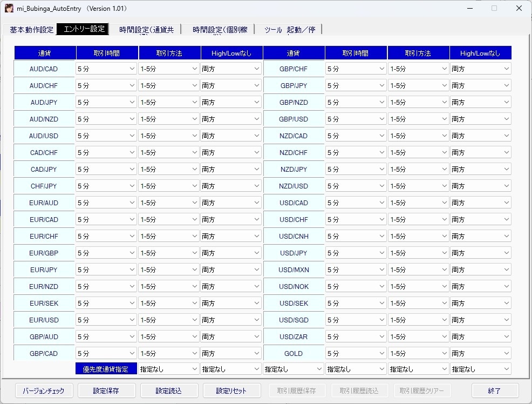Click the EUR/AUD currency label
The image size is (532, 404).
coord(44,203)
